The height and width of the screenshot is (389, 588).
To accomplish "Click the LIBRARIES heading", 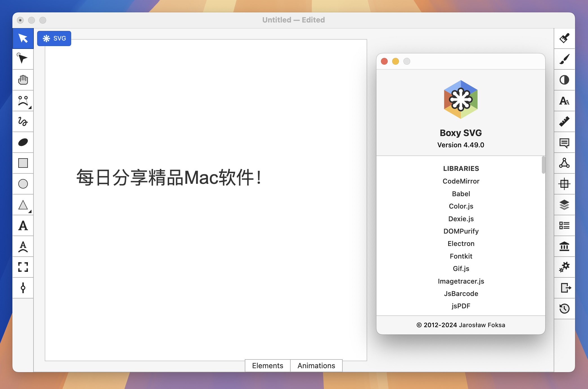I will point(461,168).
